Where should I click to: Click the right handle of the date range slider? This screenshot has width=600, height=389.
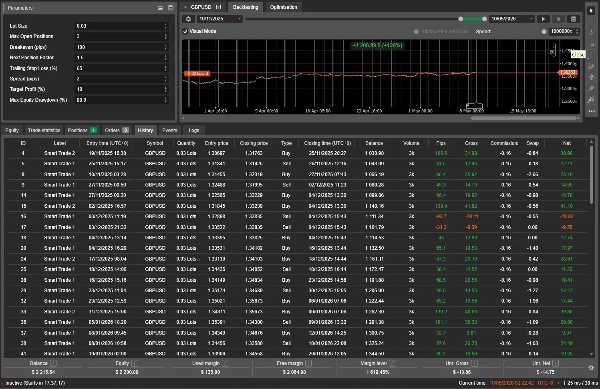coord(484,19)
